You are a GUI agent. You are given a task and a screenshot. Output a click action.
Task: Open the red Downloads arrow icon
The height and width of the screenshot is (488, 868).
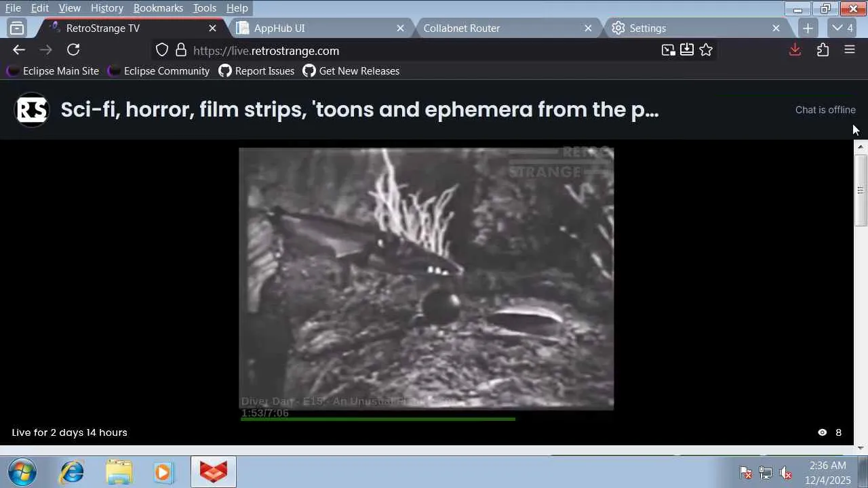click(795, 49)
